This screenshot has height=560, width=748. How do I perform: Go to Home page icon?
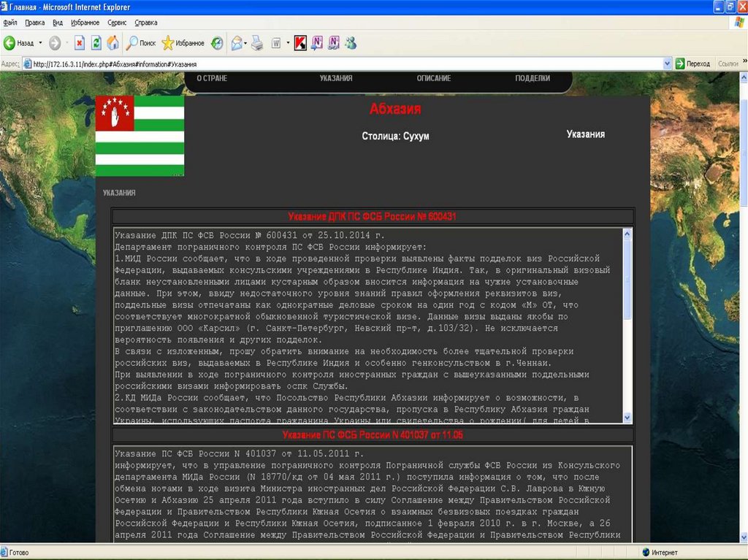point(112,43)
